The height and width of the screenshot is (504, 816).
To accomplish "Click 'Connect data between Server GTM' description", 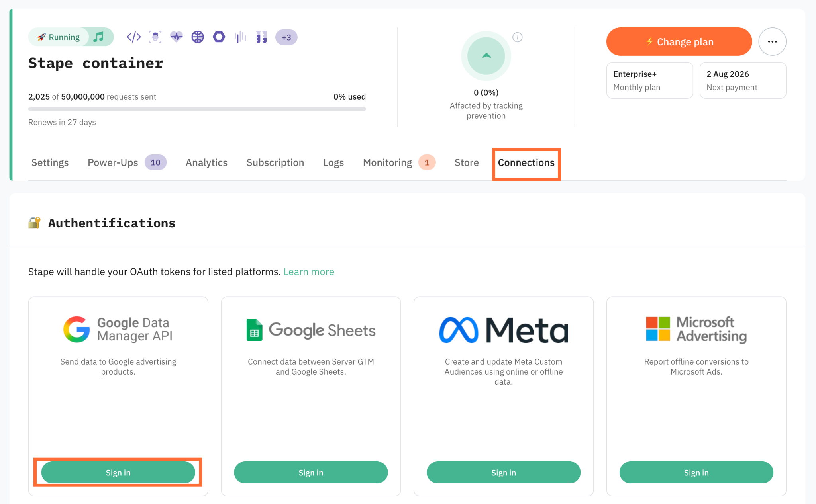I will tap(311, 367).
